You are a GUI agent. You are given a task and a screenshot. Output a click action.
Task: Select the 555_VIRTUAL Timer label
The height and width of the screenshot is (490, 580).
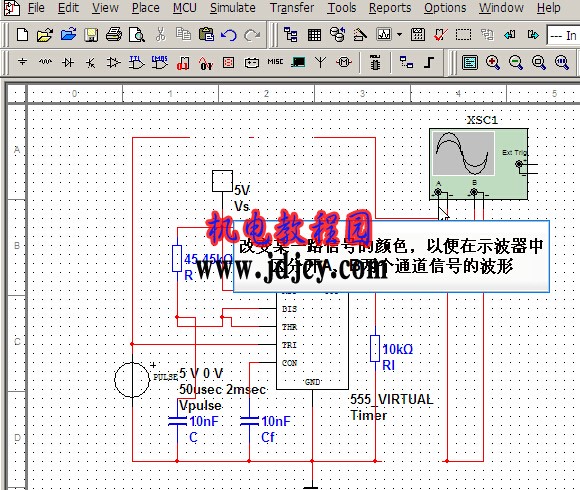[x=391, y=407]
